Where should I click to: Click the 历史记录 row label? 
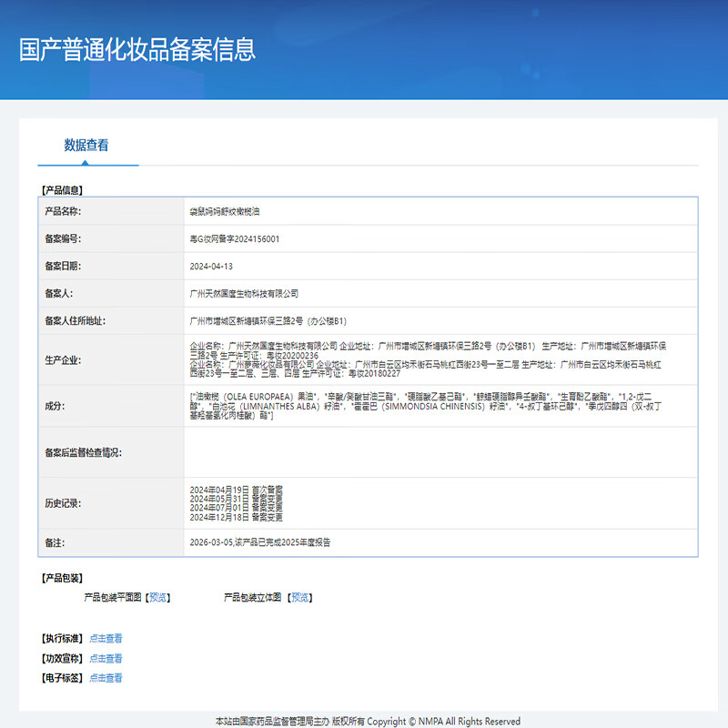tap(63, 503)
